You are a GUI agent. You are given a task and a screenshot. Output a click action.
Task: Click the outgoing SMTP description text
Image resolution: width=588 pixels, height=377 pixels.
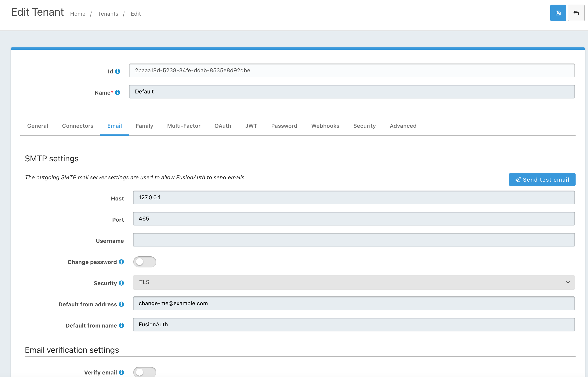click(x=135, y=177)
